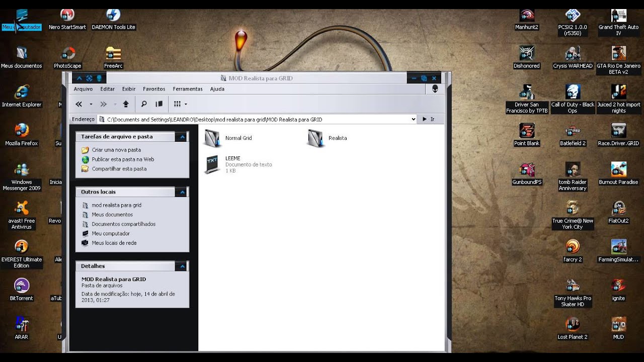
Task: Open Tony Hawks Pro Skater HD shortcut
Action: (x=573, y=294)
